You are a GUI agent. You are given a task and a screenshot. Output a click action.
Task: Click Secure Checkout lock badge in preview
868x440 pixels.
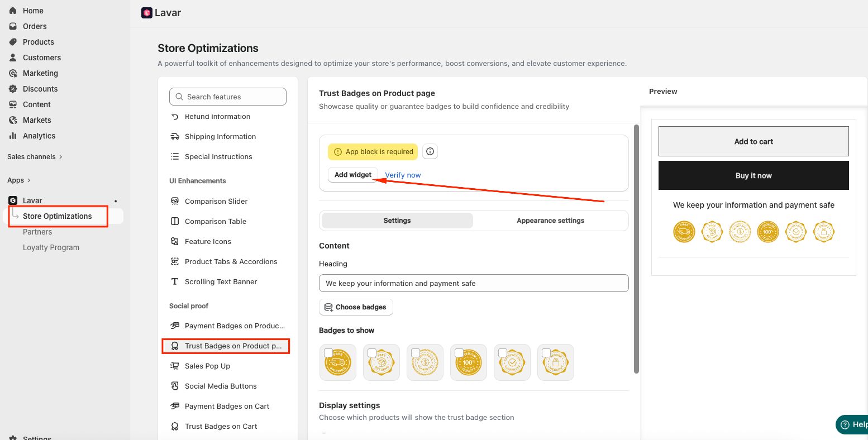[824, 231]
